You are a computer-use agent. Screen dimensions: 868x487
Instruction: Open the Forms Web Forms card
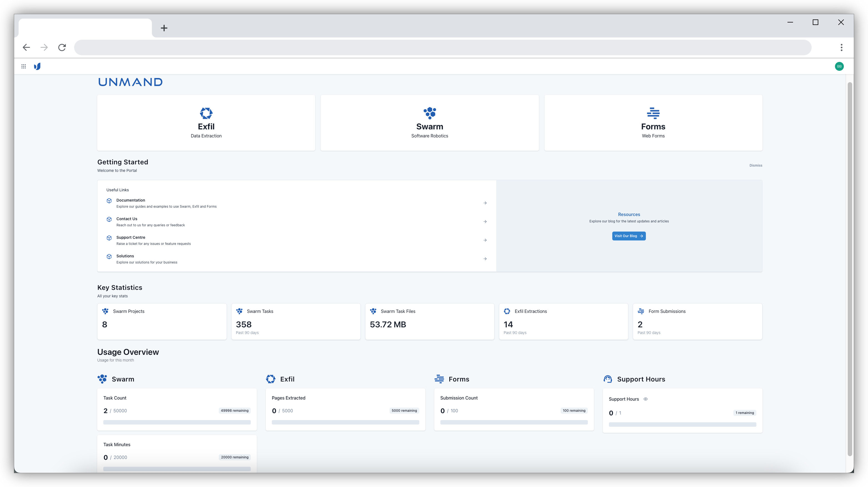pos(653,123)
